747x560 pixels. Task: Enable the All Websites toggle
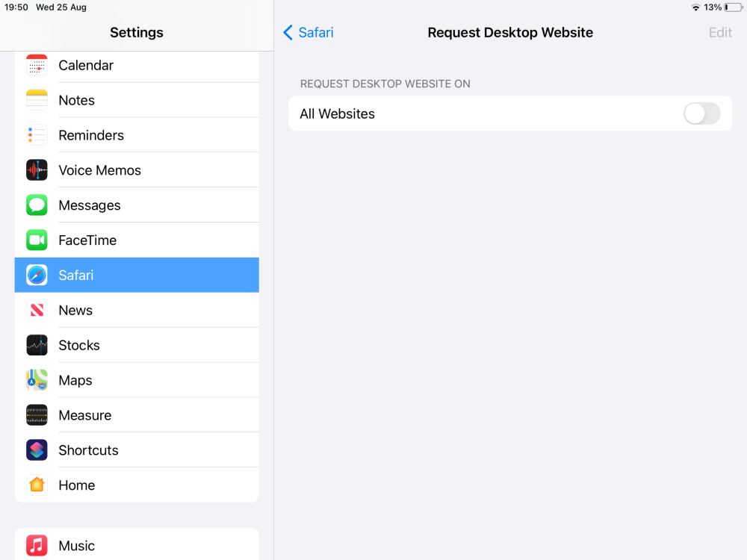[x=701, y=113]
